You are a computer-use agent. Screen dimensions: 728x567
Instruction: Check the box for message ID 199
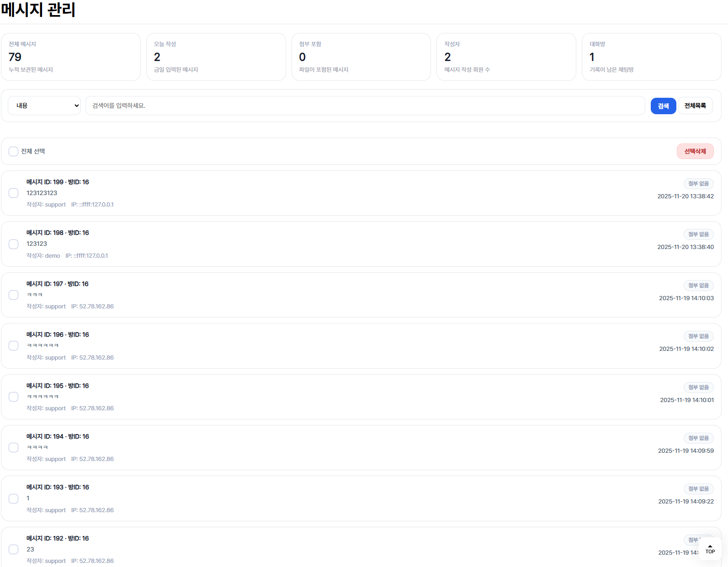[x=14, y=193]
